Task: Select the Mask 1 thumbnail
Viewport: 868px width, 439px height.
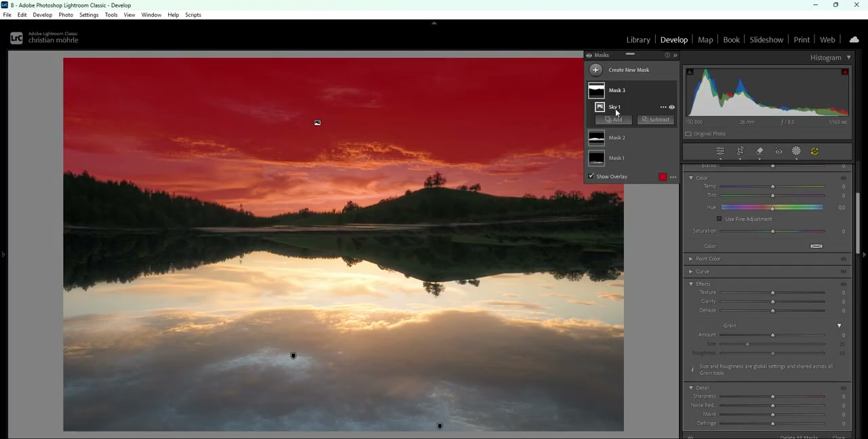Action: (596, 158)
